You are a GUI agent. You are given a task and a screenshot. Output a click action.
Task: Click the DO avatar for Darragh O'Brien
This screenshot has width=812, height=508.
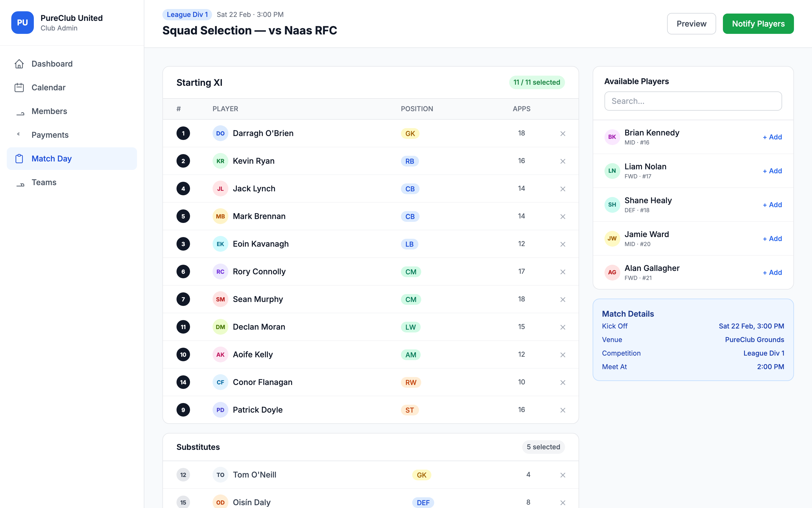point(220,133)
